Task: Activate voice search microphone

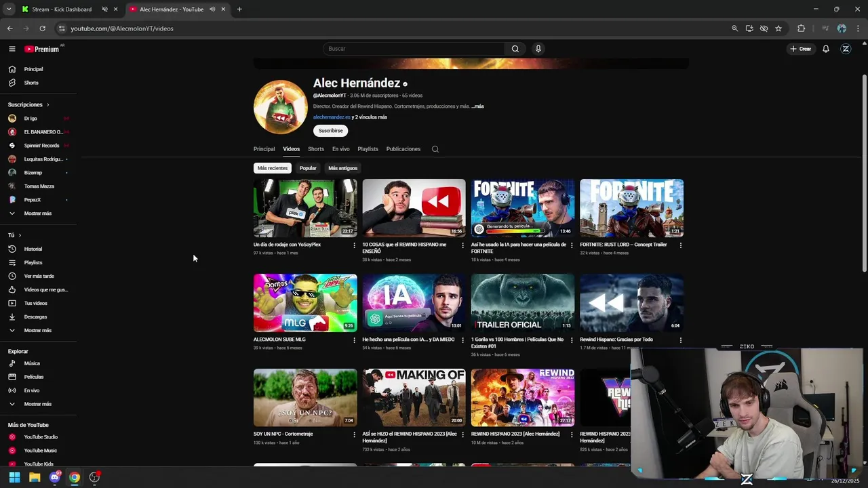Action: 538,49
